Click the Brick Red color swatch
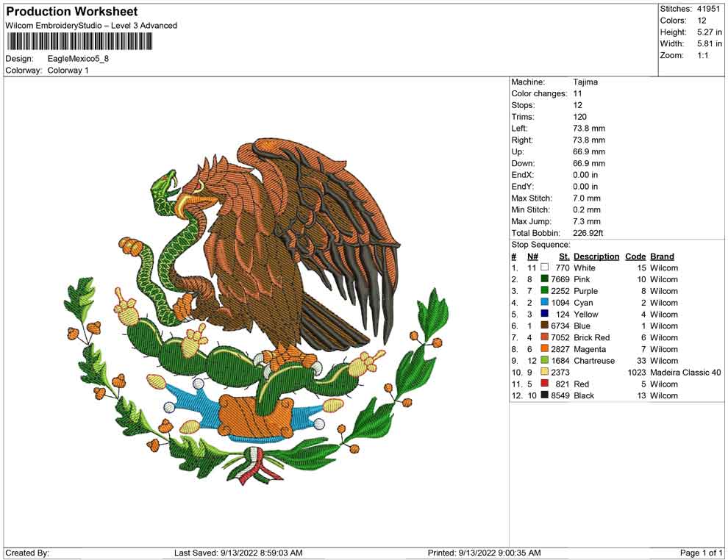 click(545, 337)
